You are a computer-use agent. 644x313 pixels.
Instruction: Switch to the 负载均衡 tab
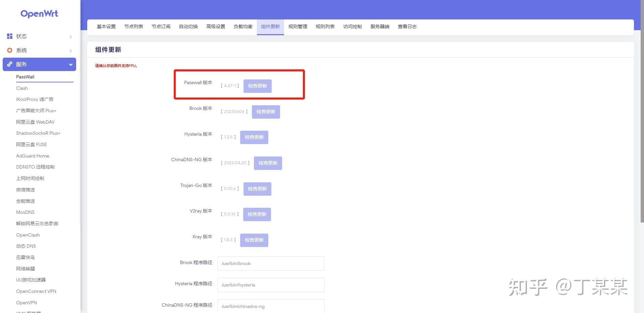(x=243, y=26)
